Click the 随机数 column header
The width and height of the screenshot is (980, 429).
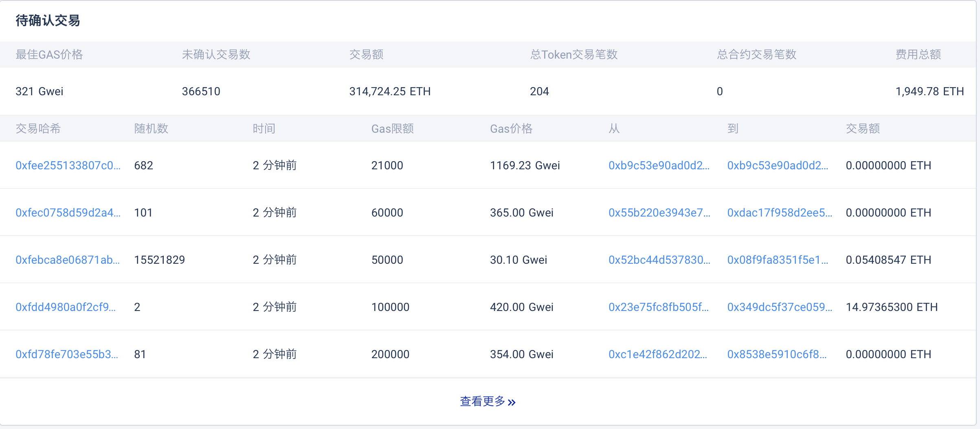tap(151, 129)
